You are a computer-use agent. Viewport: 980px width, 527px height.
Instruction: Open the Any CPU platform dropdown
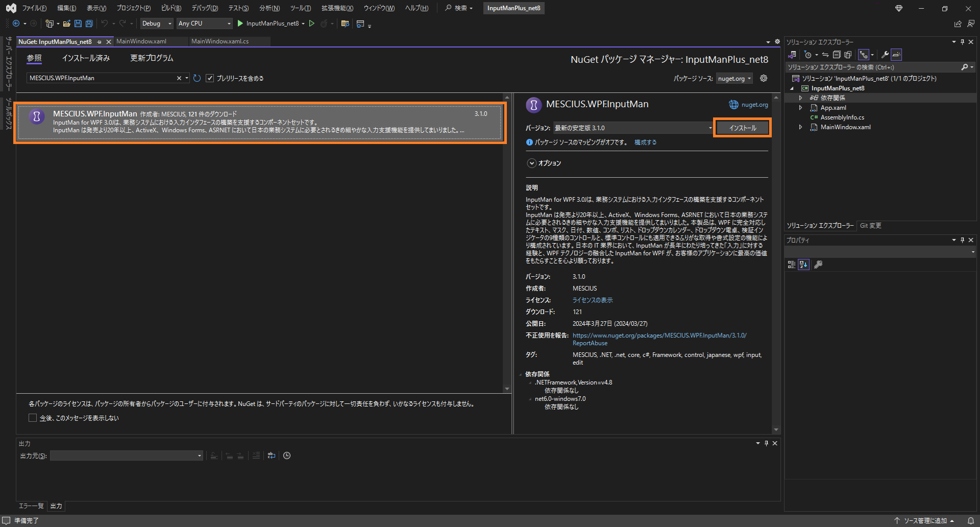[x=204, y=23]
